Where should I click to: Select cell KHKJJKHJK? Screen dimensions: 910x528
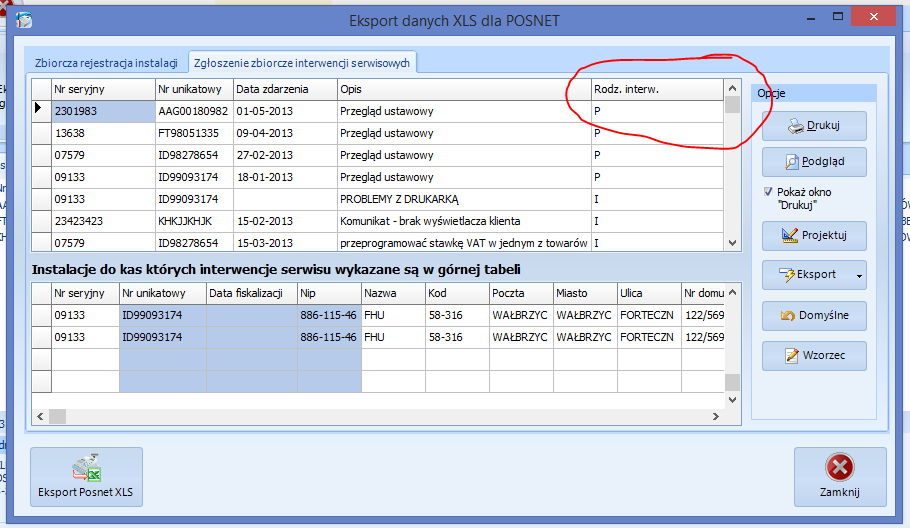194,222
